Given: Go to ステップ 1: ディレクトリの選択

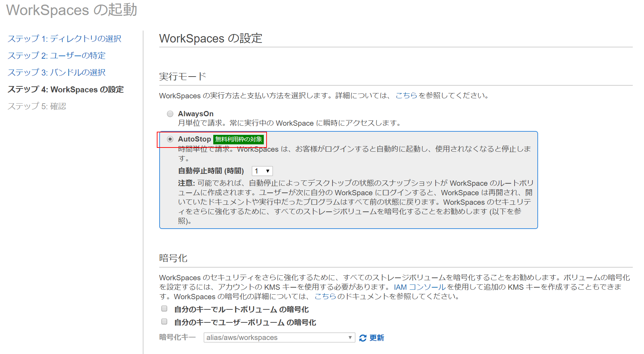Looking at the screenshot, I should [x=65, y=39].
